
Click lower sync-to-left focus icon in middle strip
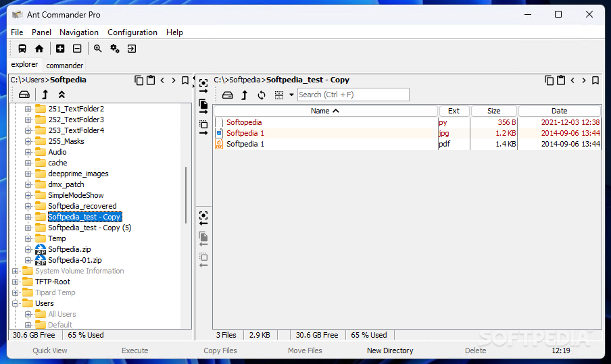coord(203,218)
